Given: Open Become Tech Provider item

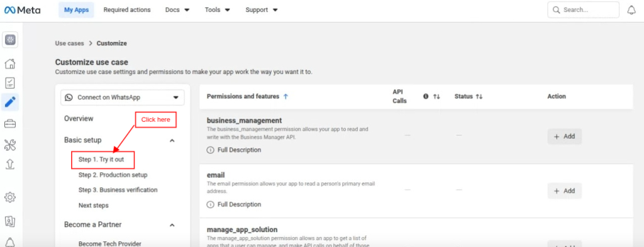Looking at the screenshot, I should pyautogui.click(x=109, y=244).
